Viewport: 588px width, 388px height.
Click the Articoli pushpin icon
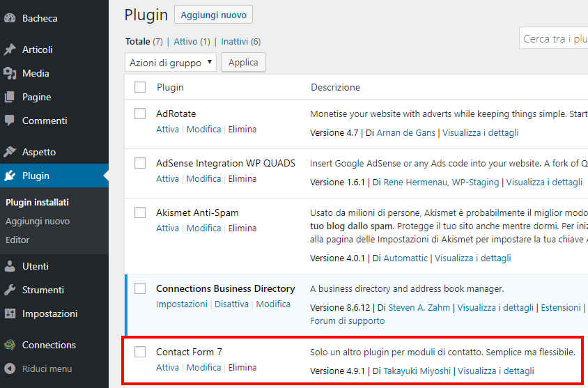click(x=10, y=49)
